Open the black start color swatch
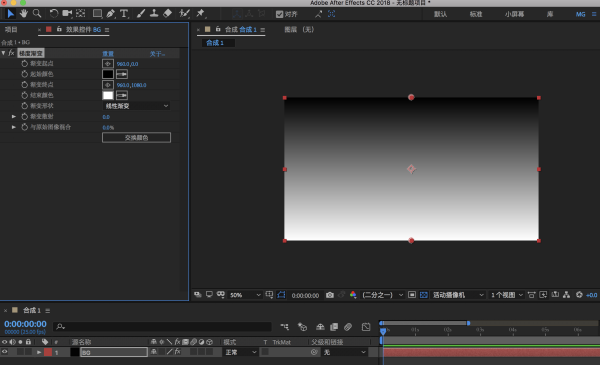This screenshot has height=365, width=600. (108, 74)
